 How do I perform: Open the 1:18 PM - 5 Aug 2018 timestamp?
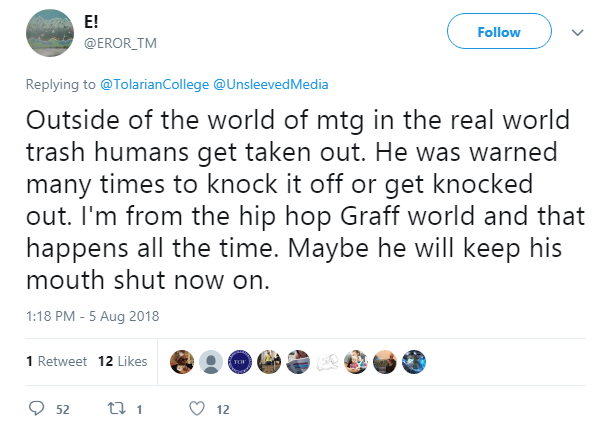(x=92, y=316)
